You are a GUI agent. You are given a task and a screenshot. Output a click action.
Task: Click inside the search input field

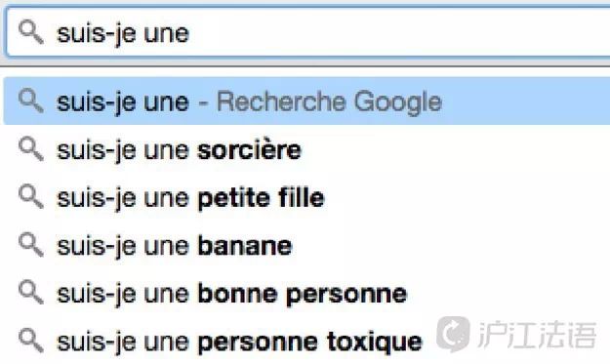pos(308,32)
